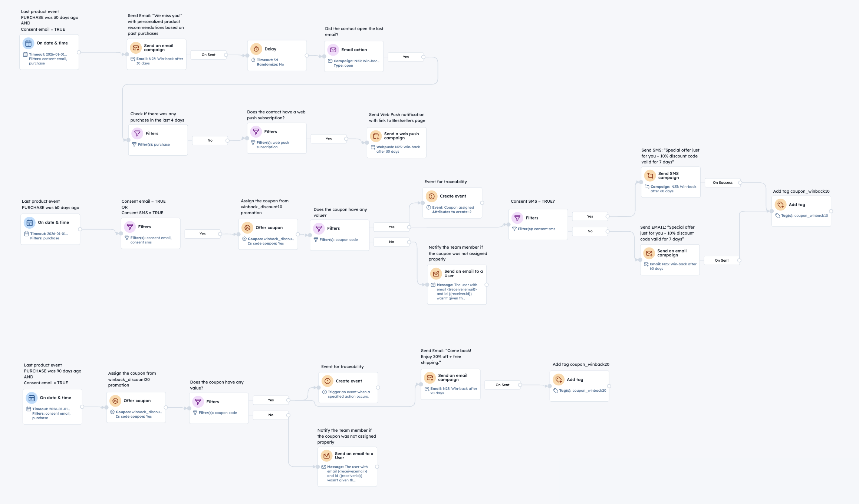This screenshot has width=859, height=504.
Task: Select the On Success output of SMS campaign
Action: [x=722, y=183]
